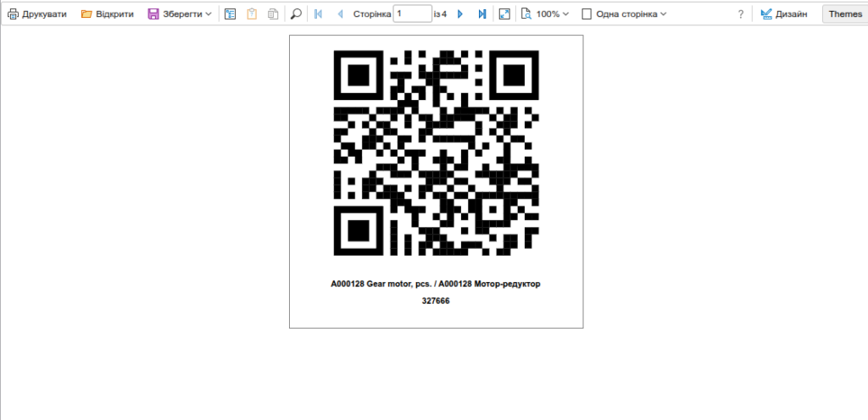The image size is (868, 420).
Task: Click the QR code image on the page
Action: [436, 152]
